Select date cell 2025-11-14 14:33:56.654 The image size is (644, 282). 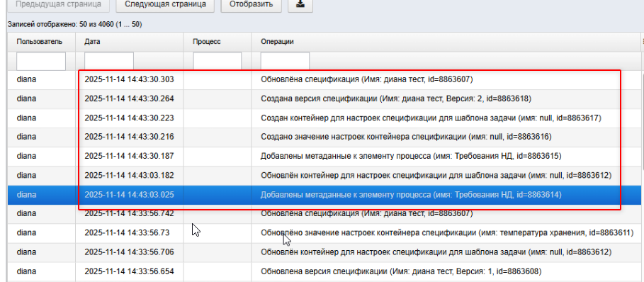point(129,271)
